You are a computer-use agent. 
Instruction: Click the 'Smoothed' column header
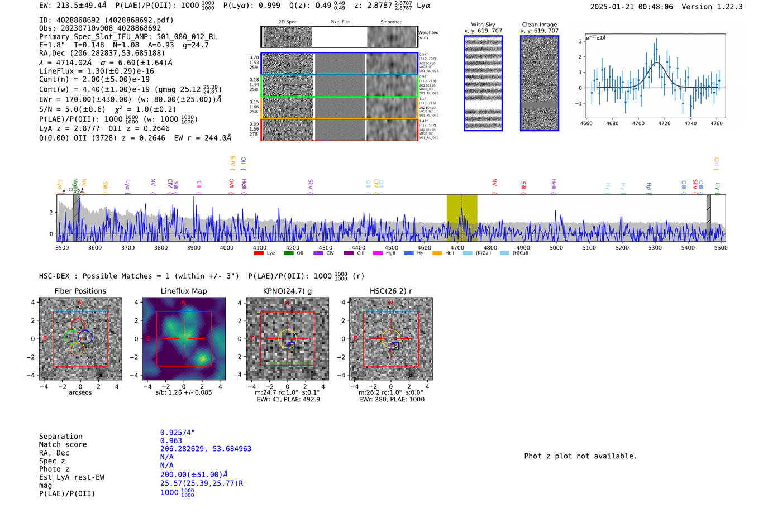[x=391, y=22]
